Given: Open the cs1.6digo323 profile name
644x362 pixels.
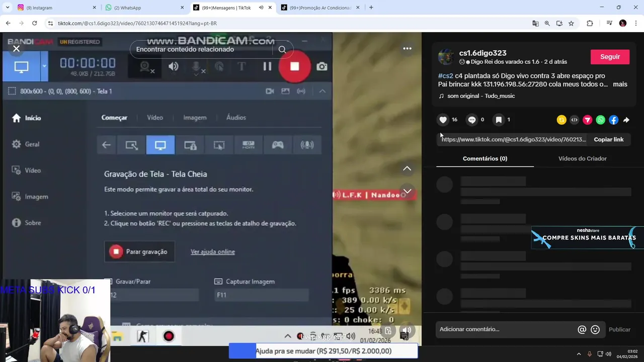Looking at the screenshot, I should tap(482, 53).
